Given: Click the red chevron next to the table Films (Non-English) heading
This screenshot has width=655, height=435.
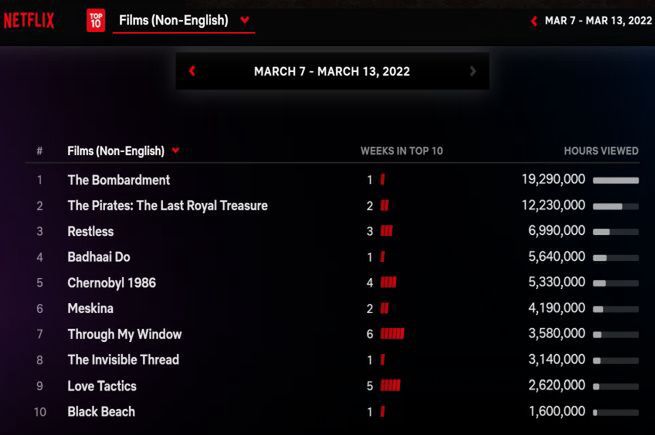Looking at the screenshot, I should coord(175,150).
